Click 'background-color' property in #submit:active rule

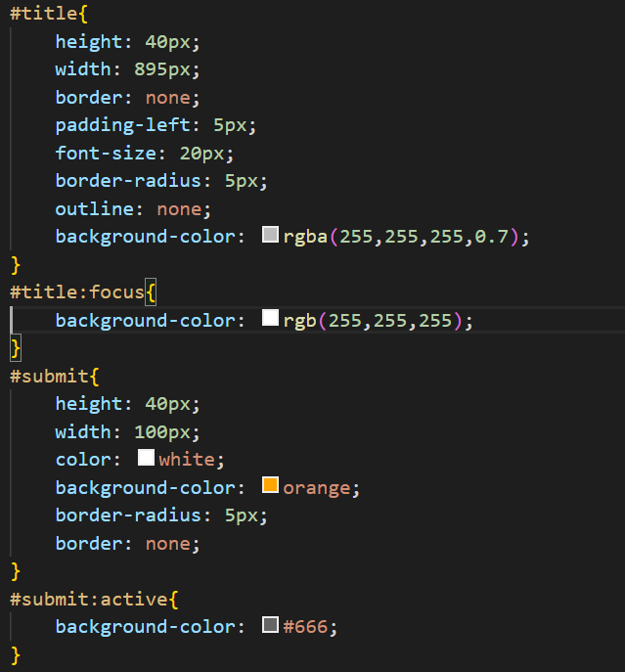(145, 627)
